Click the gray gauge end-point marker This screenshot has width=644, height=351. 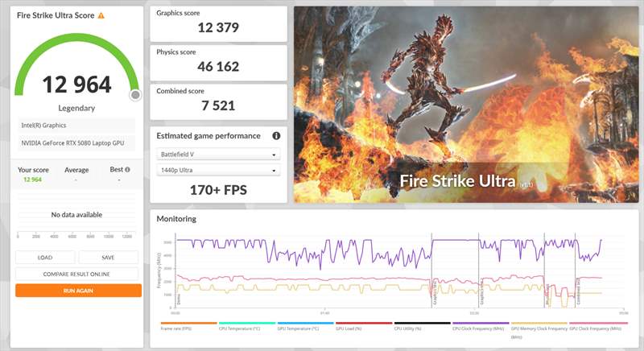click(135, 95)
